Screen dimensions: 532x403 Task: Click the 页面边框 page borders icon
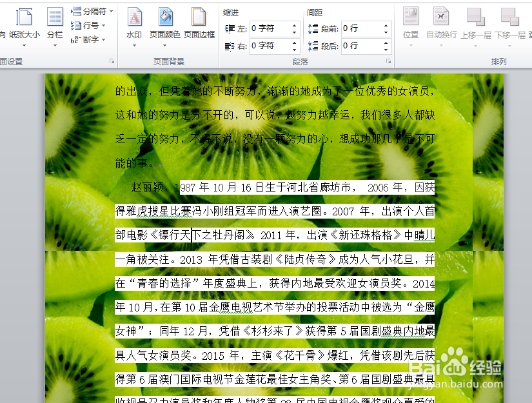tap(199, 17)
